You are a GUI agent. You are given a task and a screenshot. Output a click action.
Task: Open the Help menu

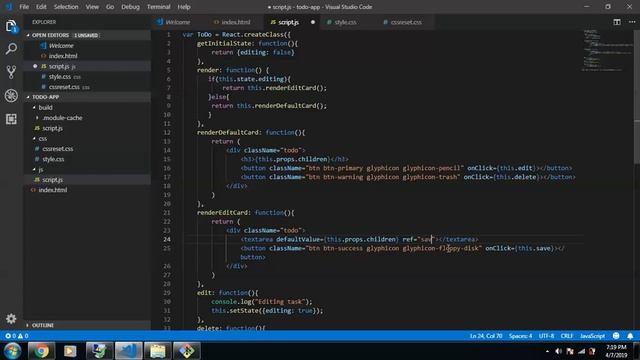184,7
